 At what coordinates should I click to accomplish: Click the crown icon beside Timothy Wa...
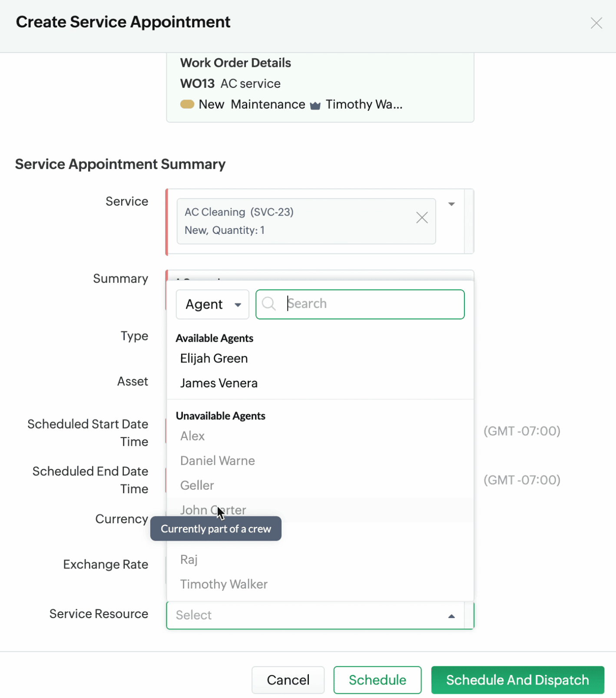pos(315,105)
